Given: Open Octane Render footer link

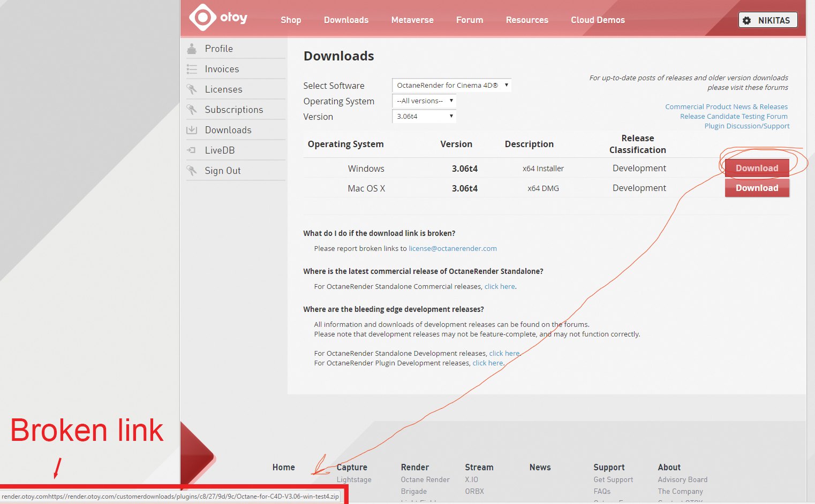Looking at the screenshot, I should point(425,480).
